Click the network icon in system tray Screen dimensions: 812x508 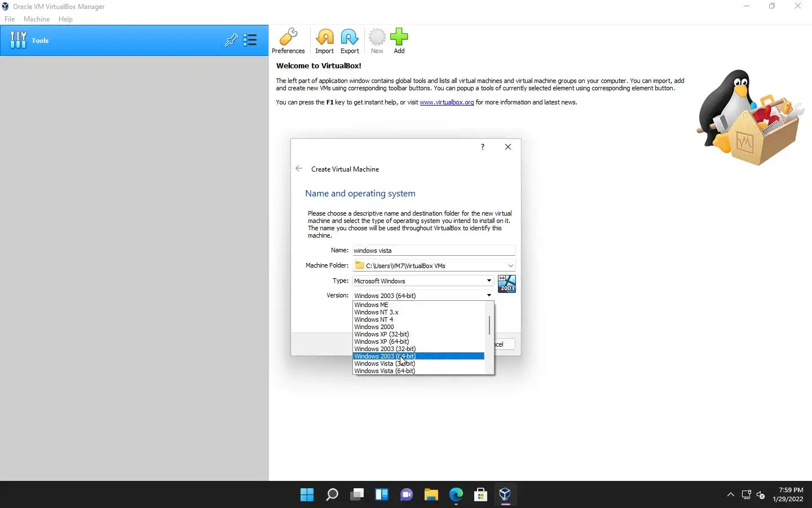coord(746,495)
